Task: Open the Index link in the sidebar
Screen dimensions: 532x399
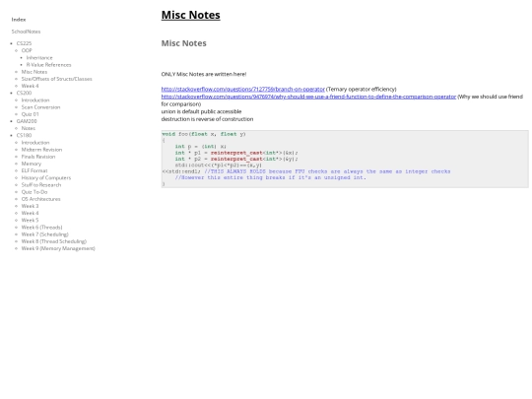Action: tap(19, 20)
